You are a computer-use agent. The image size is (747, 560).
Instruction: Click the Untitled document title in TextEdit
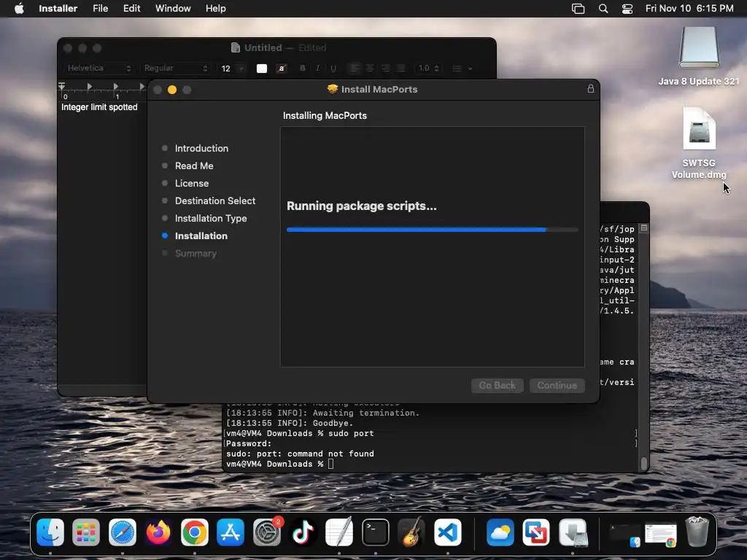[x=263, y=47]
